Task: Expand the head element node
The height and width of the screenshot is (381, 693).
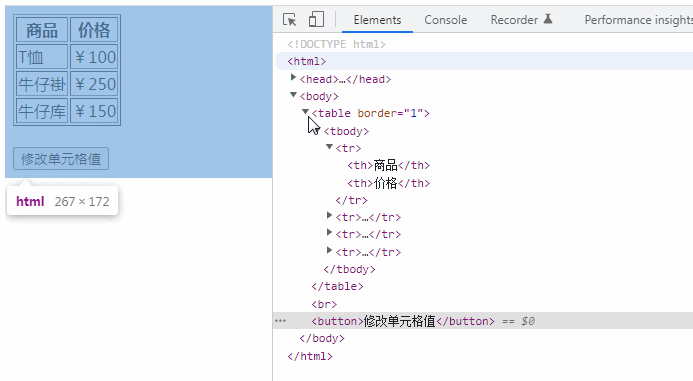Action: (293, 78)
